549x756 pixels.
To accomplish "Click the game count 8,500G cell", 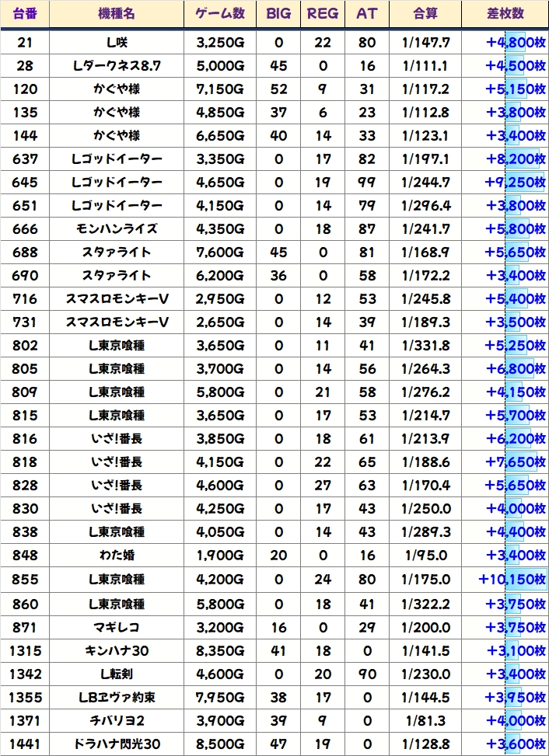I will tap(220, 744).
